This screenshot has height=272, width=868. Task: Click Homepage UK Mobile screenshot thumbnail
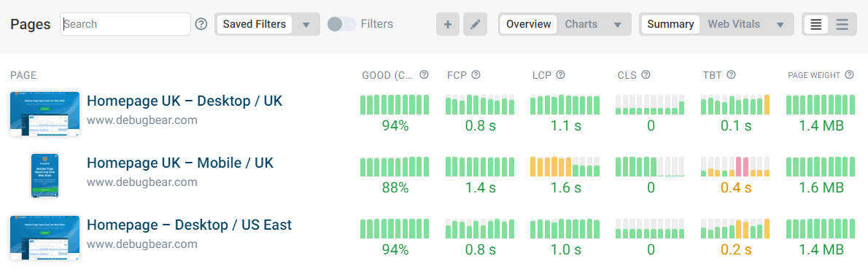tap(44, 176)
